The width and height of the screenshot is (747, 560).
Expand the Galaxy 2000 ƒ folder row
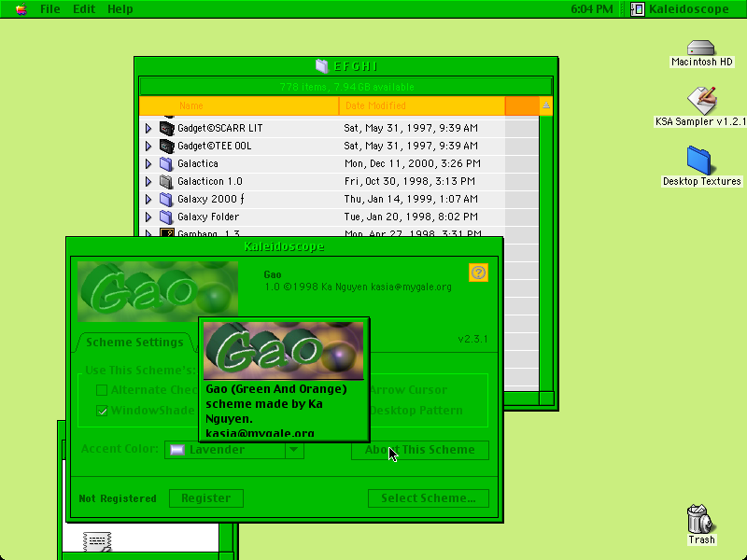[148, 199]
